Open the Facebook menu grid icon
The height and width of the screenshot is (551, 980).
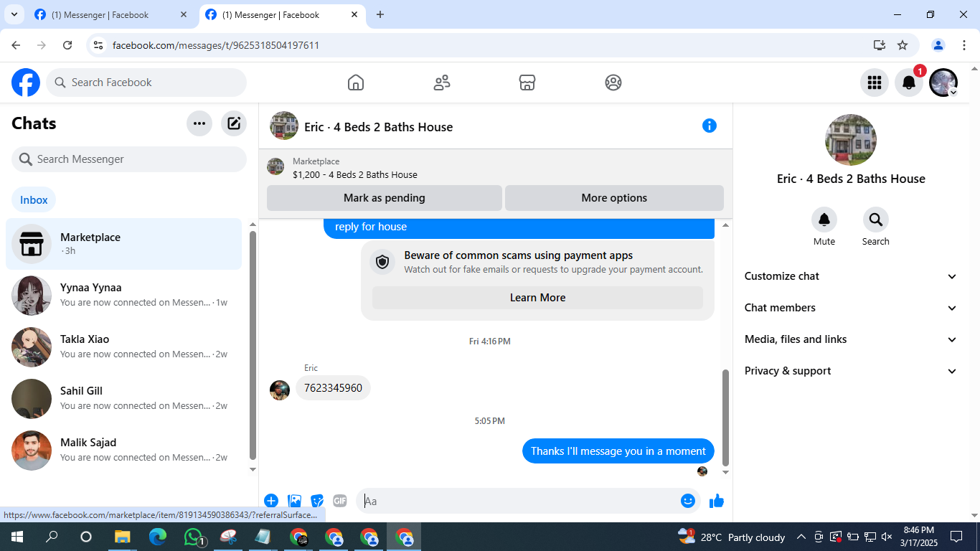(875, 83)
